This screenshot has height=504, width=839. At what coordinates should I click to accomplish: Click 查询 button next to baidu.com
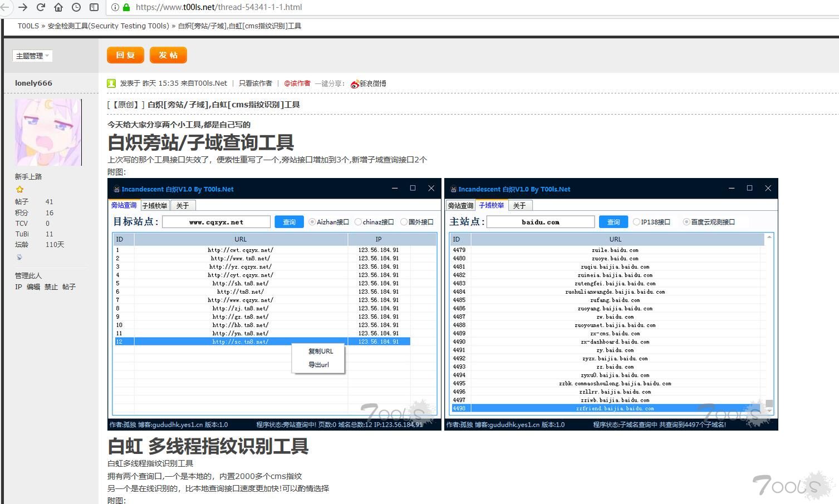[x=614, y=222]
